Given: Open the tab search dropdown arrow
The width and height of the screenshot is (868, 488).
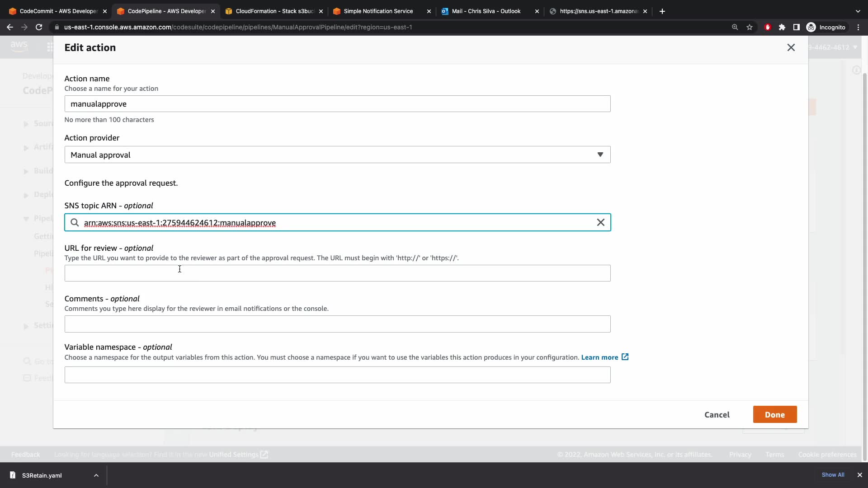Looking at the screenshot, I should [858, 11].
